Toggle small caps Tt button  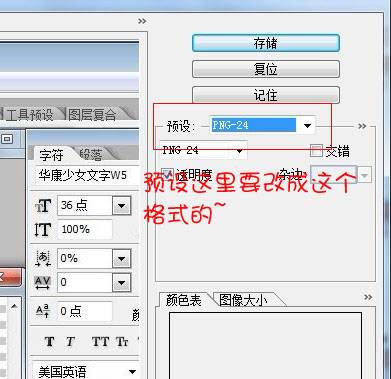122,342
